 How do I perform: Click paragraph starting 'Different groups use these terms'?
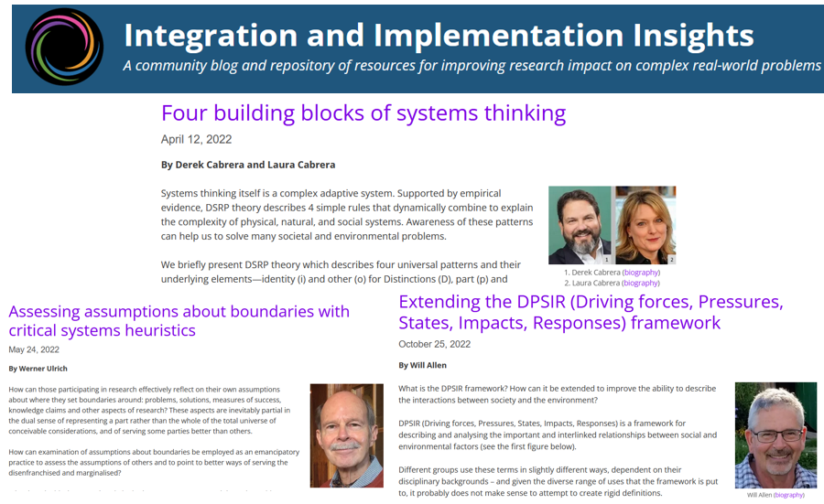[x=558, y=481]
